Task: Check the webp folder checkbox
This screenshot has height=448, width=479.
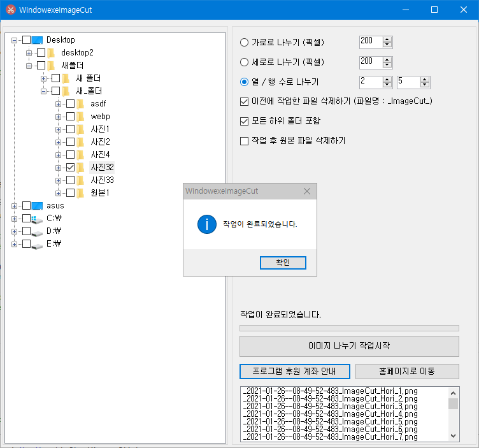Action: pyautogui.click(x=70, y=116)
